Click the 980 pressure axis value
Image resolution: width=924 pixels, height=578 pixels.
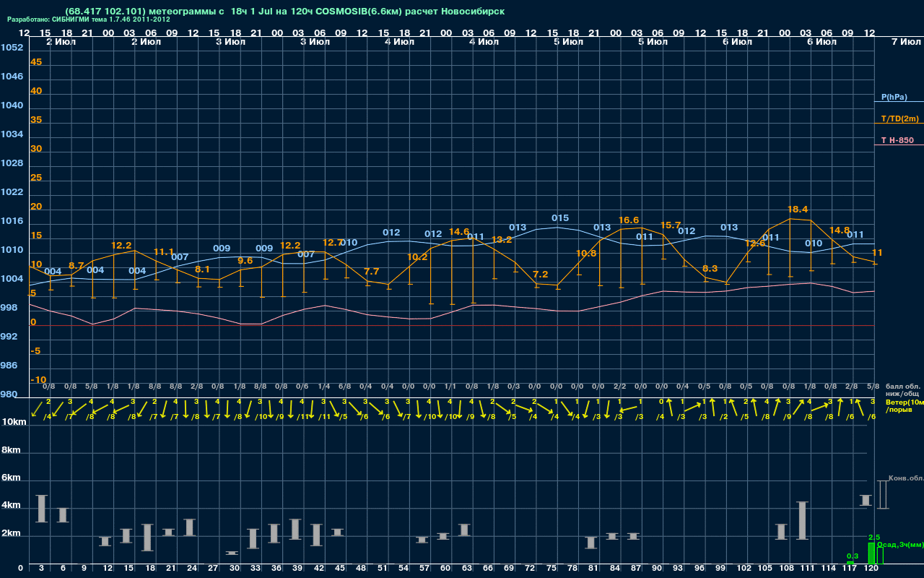[9, 394]
